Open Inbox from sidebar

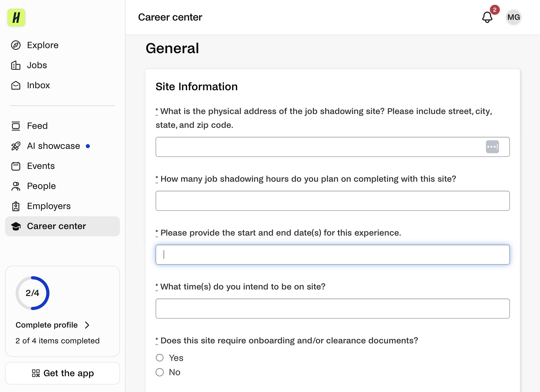pyautogui.click(x=62, y=85)
